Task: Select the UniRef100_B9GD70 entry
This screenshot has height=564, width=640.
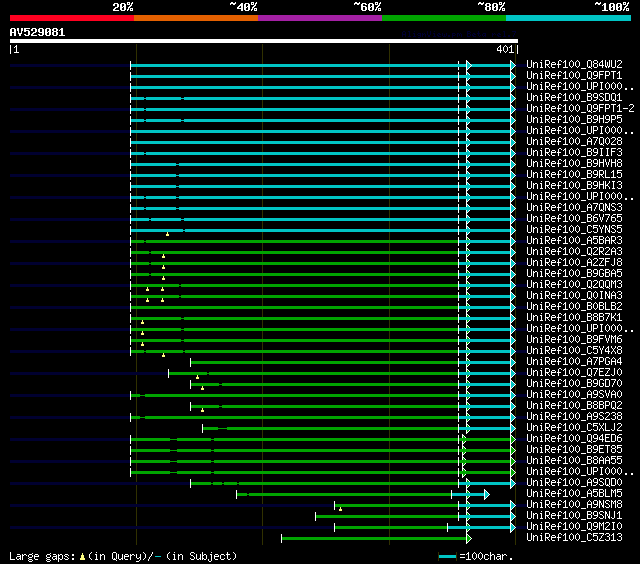Action: [574, 384]
